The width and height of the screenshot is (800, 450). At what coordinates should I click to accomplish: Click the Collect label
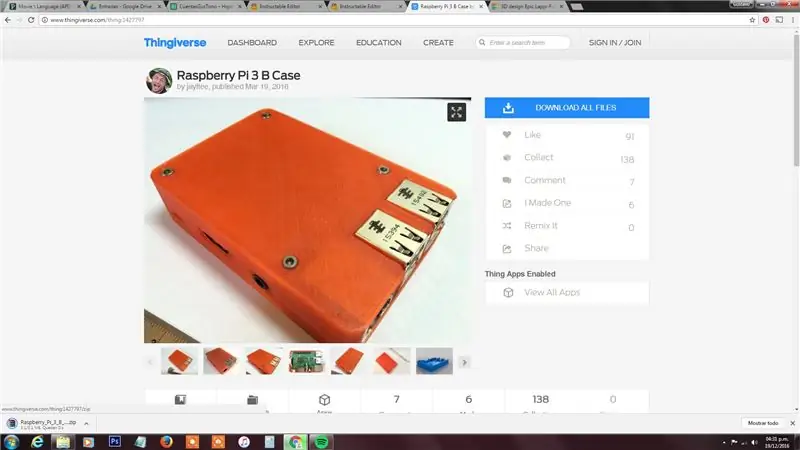538,157
